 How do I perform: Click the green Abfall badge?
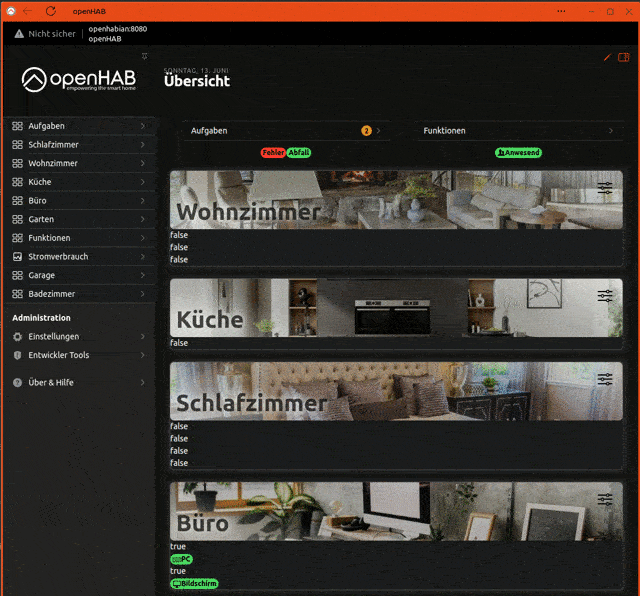[x=299, y=153]
